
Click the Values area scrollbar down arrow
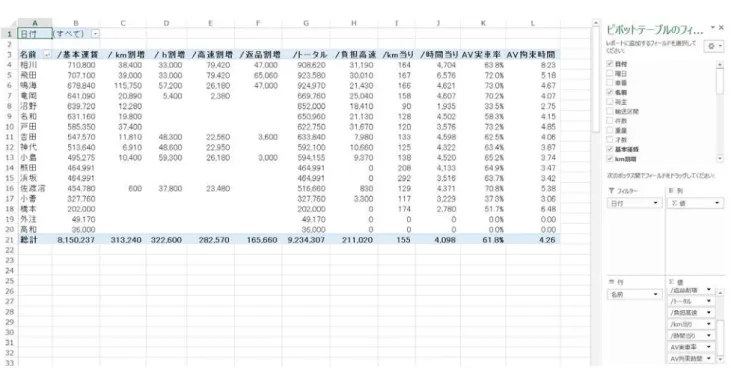(720, 359)
